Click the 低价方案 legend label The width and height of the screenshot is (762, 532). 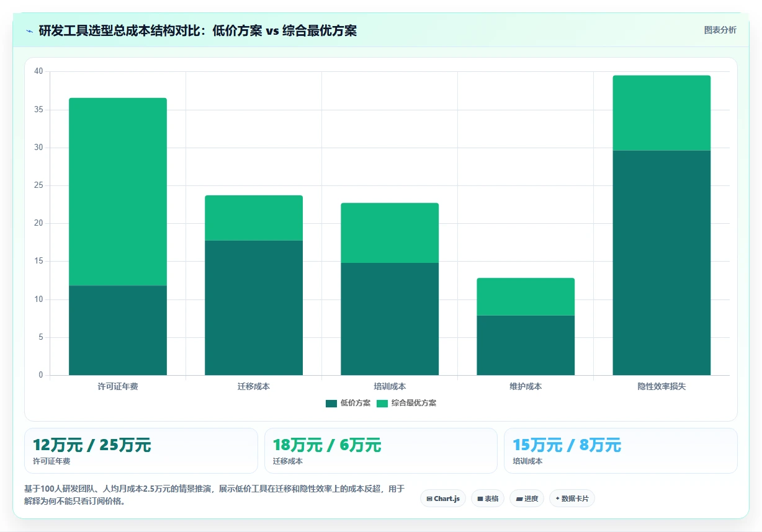point(356,403)
